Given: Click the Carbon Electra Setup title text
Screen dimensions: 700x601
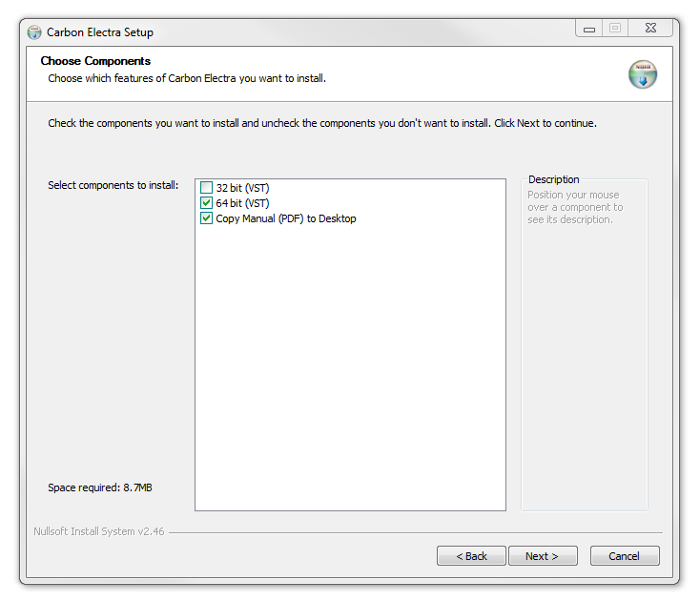Looking at the screenshot, I should 100,32.
